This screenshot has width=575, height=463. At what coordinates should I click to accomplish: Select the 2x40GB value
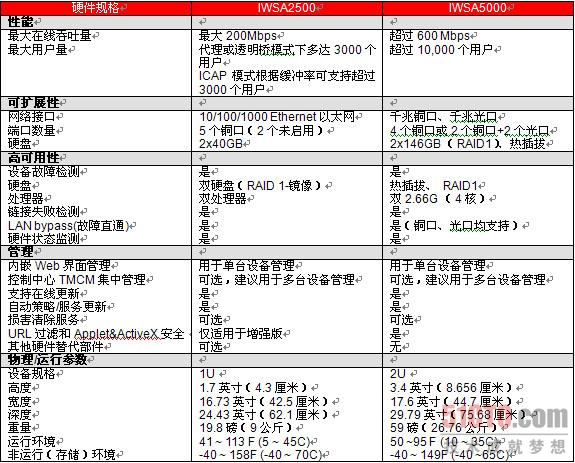click(221, 144)
